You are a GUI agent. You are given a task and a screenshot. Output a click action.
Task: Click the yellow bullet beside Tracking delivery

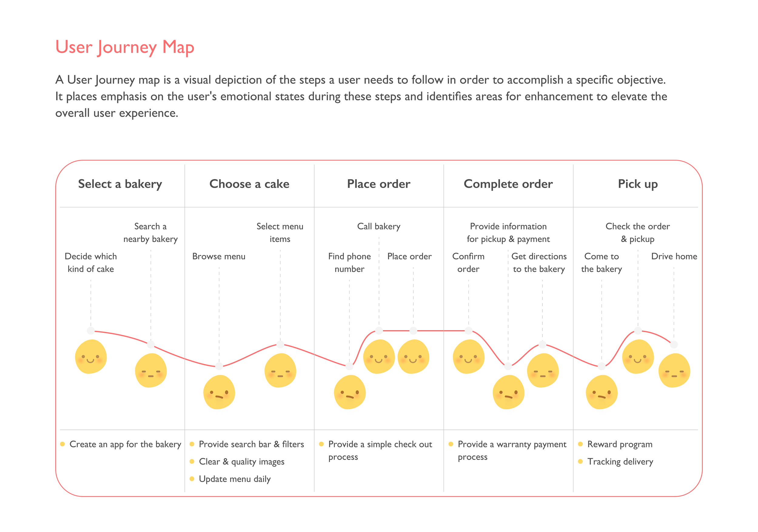click(580, 461)
